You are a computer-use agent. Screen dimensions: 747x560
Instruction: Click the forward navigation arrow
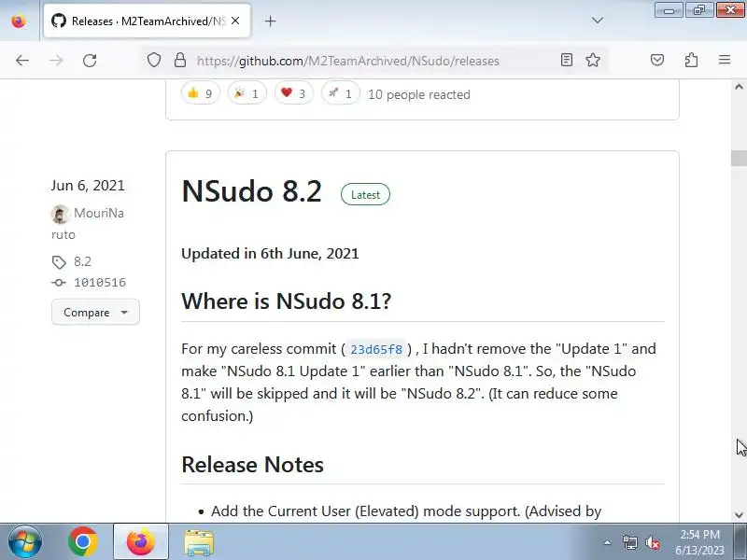56,61
